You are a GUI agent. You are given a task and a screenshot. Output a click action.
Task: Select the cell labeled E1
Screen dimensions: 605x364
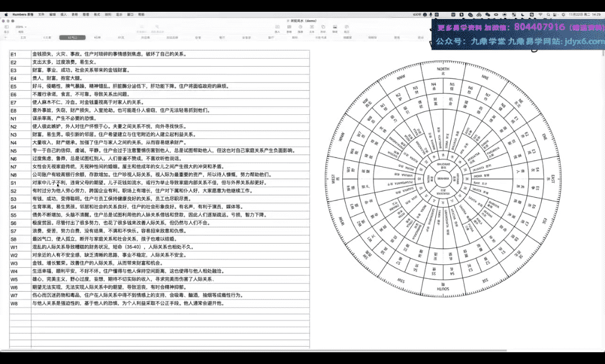click(13, 54)
